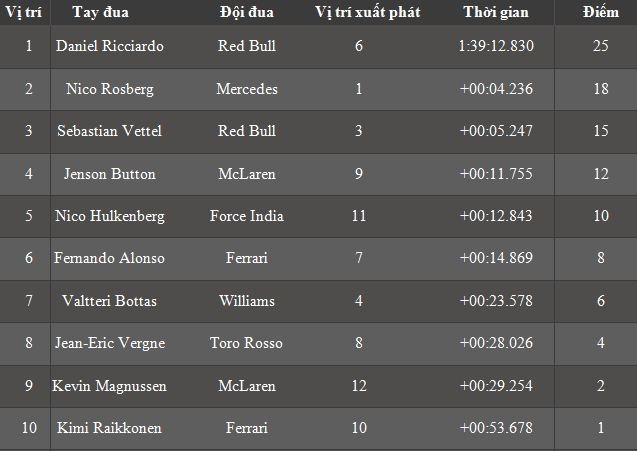Select Fernando Alonso's name cell

110,258
